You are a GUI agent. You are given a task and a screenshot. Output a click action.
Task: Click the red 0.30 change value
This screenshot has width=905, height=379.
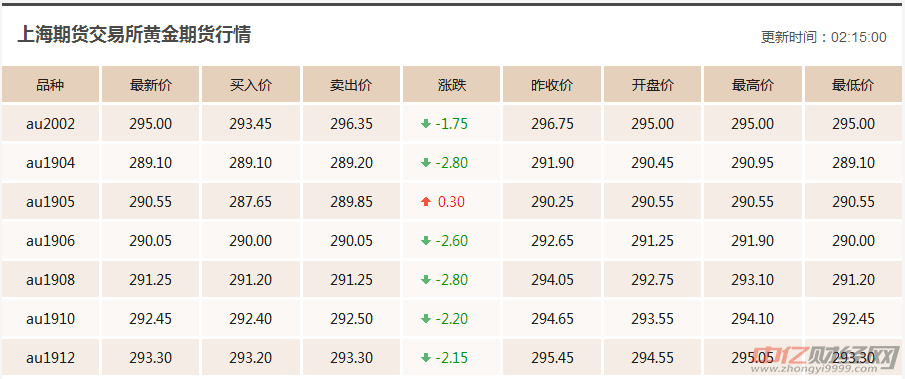[x=451, y=202]
